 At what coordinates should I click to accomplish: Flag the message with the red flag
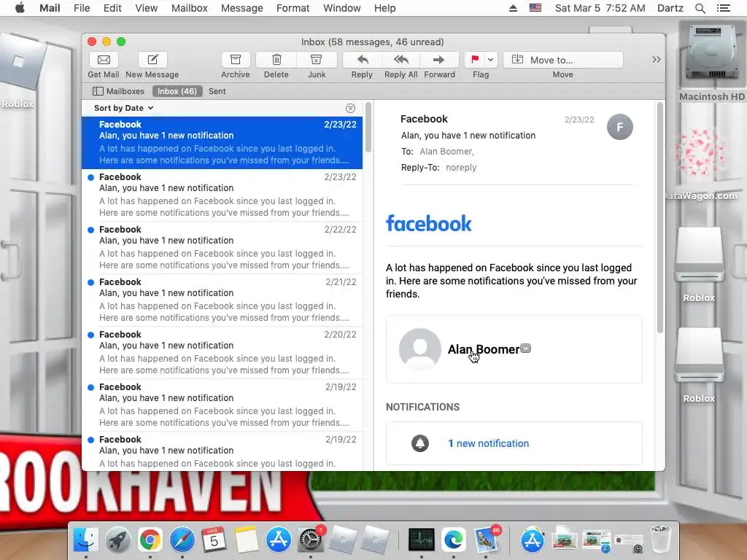pos(475,60)
